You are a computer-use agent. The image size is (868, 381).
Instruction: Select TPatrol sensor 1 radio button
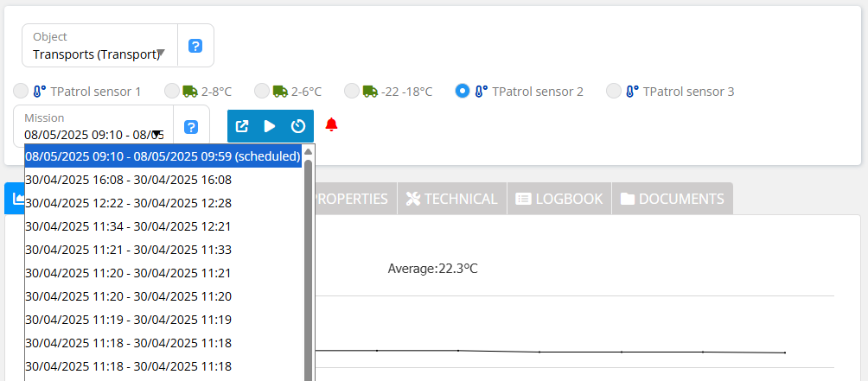[x=21, y=91]
